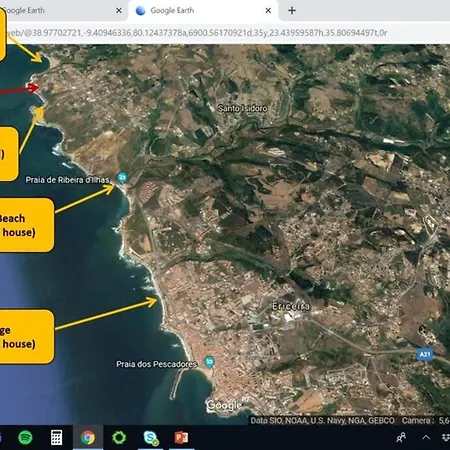This screenshot has height=450, width=450.
Task: Click the address bar URL
Action: [x=197, y=33]
